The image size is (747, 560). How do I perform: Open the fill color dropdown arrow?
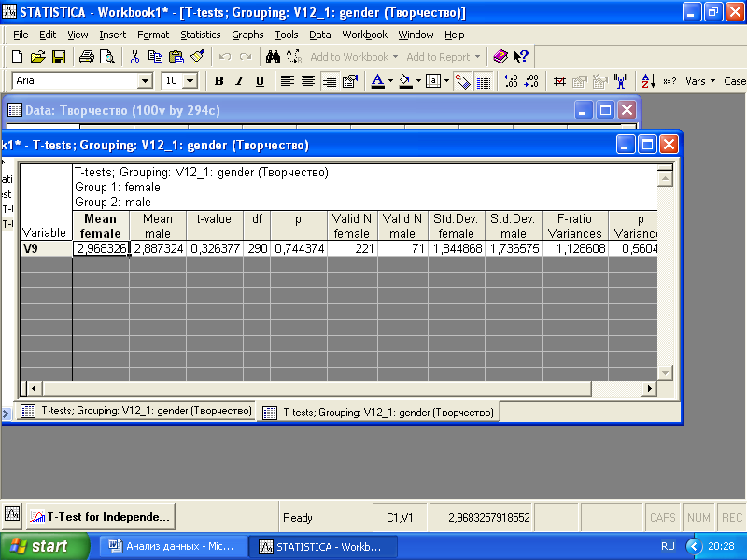point(418,81)
